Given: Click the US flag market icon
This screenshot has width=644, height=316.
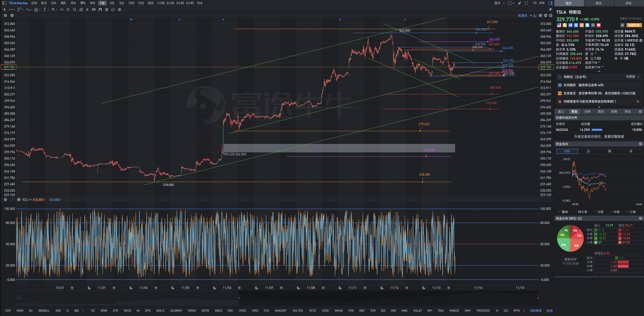Looking at the screenshot, I should (559, 25).
